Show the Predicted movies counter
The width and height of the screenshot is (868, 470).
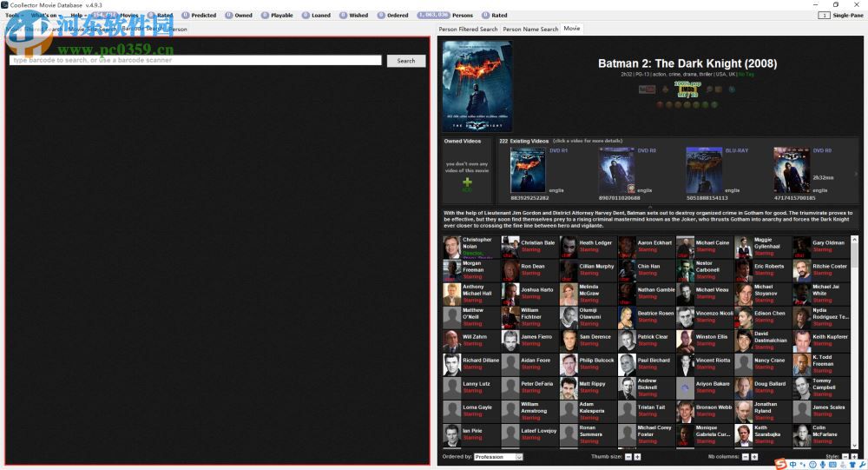[x=200, y=16]
